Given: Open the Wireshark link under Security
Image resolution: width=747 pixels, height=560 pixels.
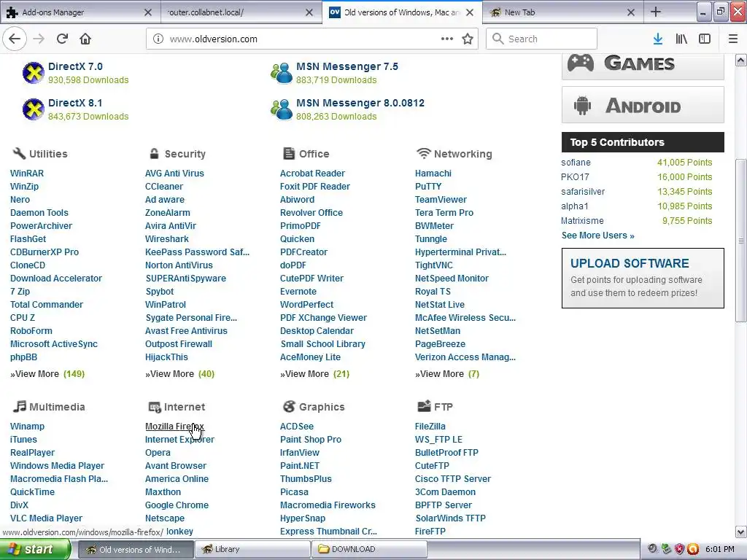Looking at the screenshot, I should coord(167,239).
